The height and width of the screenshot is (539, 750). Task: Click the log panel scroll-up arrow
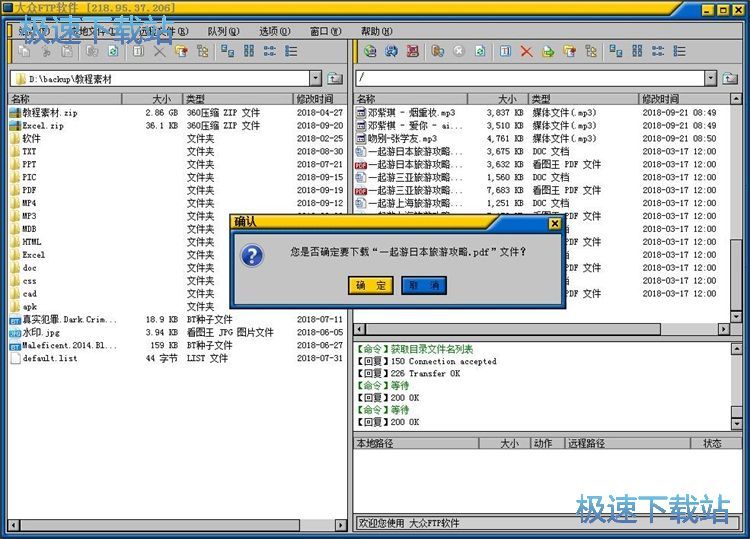[737, 349]
